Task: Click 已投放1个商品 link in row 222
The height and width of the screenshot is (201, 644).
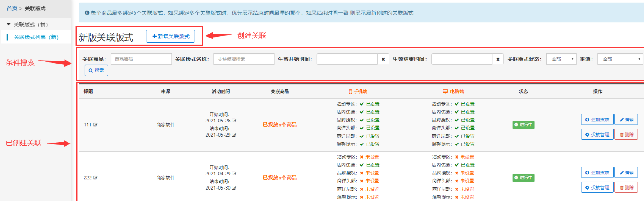Action: [x=280, y=178]
